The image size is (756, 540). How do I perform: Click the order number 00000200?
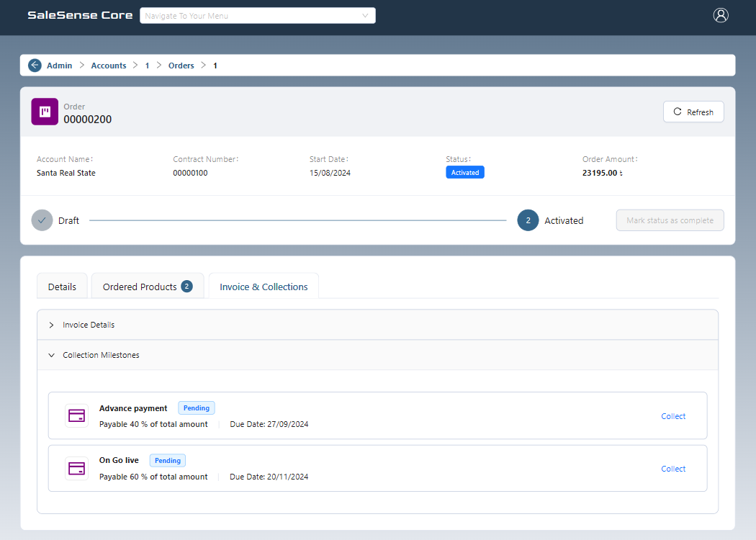coord(88,120)
